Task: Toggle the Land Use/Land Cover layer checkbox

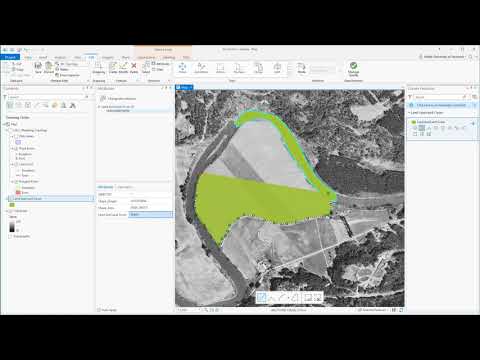Action: click(x=11, y=199)
